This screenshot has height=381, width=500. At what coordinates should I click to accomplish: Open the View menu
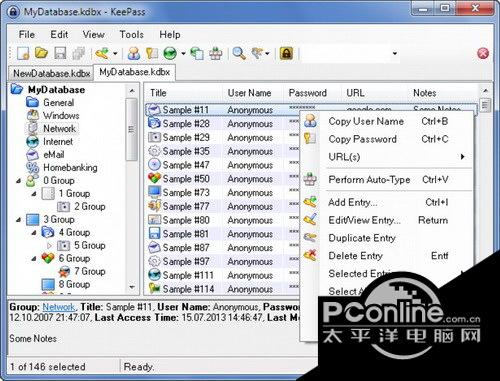94,34
